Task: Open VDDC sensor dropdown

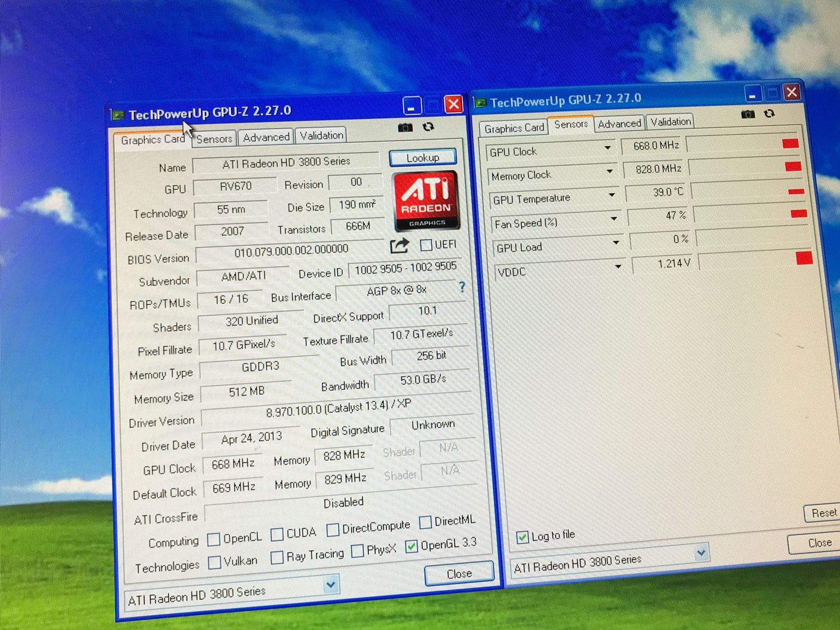Action: pos(618,267)
